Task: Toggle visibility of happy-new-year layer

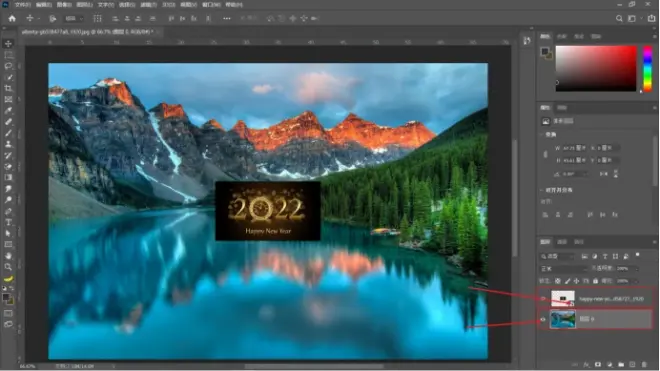Action: [x=543, y=299]
